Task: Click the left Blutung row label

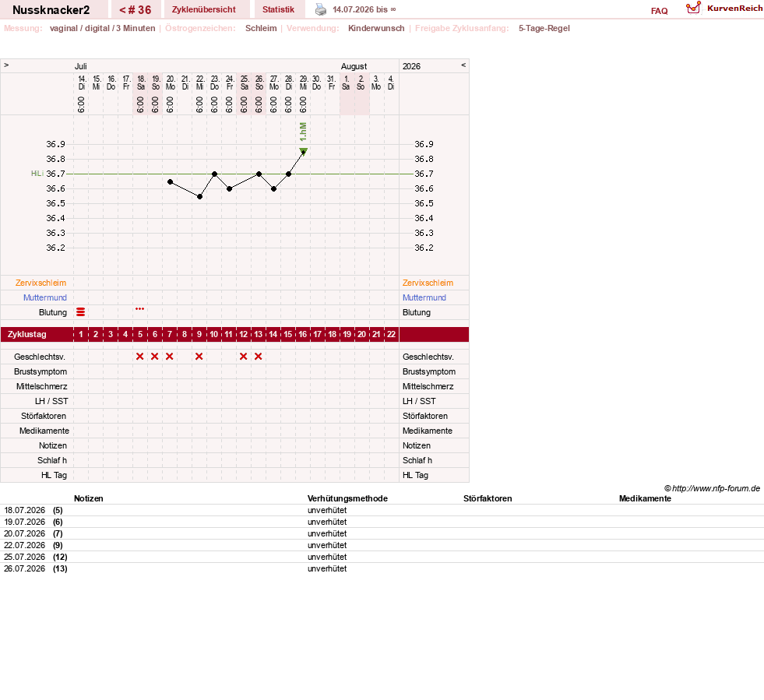Action: pos(53,313)
